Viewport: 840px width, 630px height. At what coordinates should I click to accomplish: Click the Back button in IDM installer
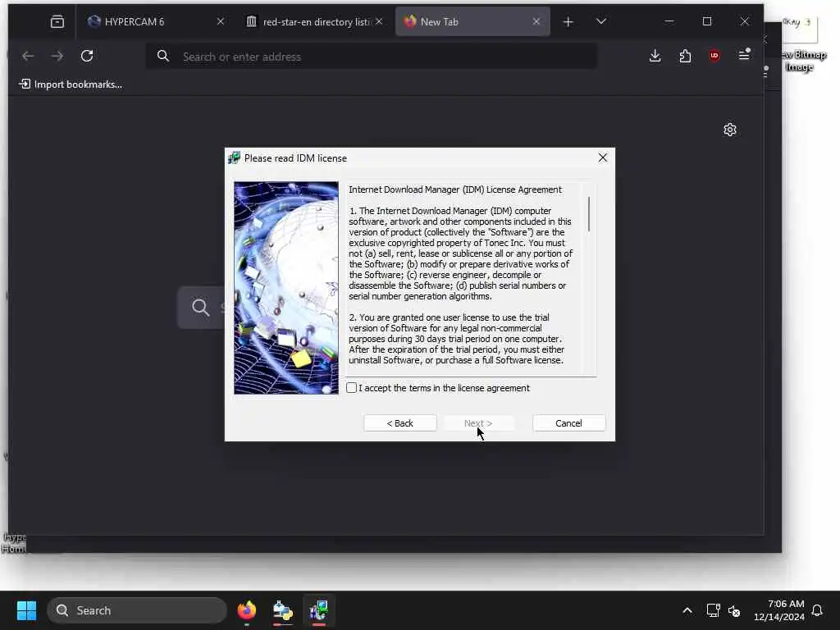tap(399, 423)
